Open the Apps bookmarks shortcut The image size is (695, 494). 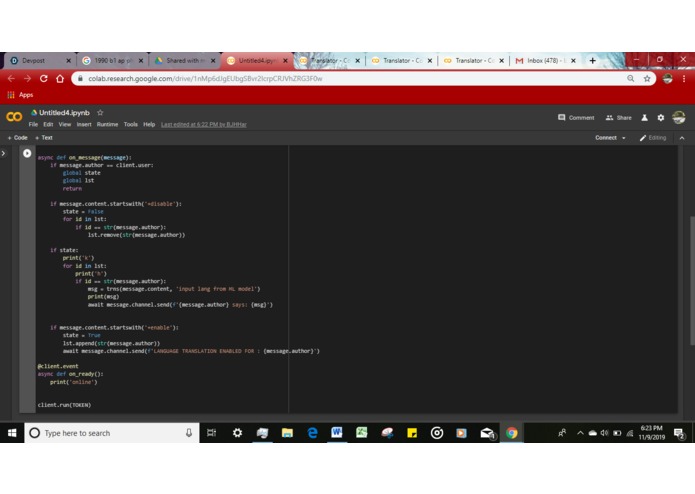pos(20,95)
